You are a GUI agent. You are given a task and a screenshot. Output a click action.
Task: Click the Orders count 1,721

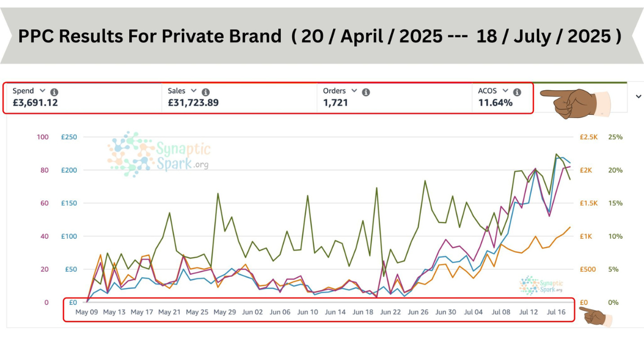coord(335,102)
